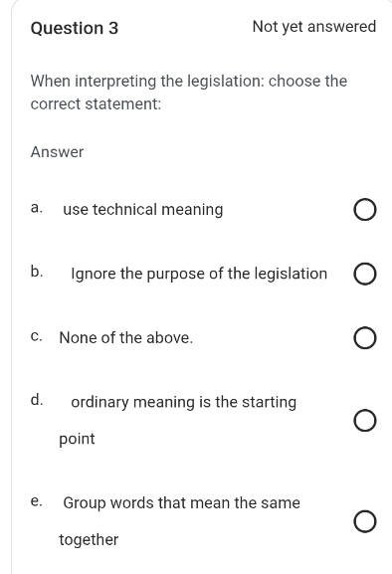The image size is (392, 574).
Task: Select radio button for option b
Action: (365, 274)
